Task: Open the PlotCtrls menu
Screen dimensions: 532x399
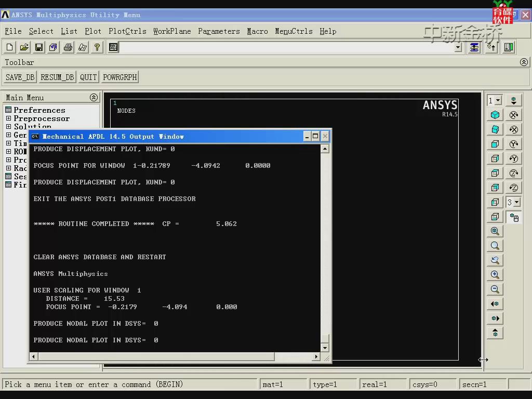Action: click(127, 31)
